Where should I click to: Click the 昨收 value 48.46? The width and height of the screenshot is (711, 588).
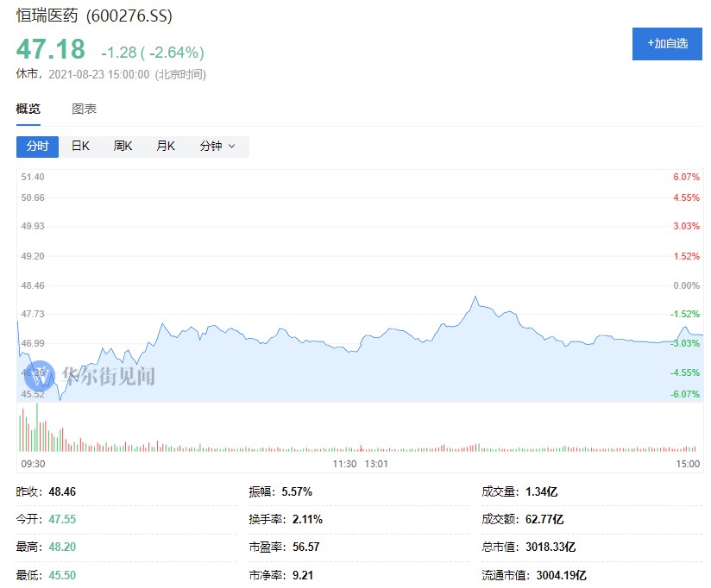click(62, 492)
